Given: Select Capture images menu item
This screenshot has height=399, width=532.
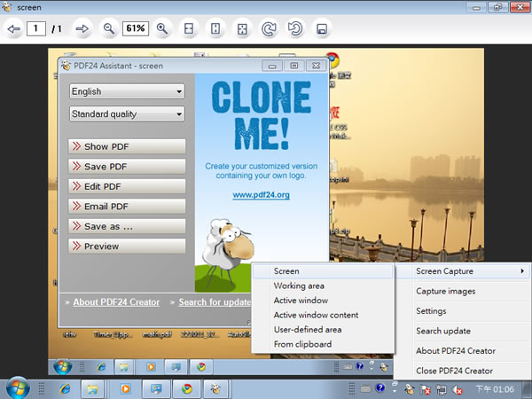Looking at the screenshot, I should 463,291.
